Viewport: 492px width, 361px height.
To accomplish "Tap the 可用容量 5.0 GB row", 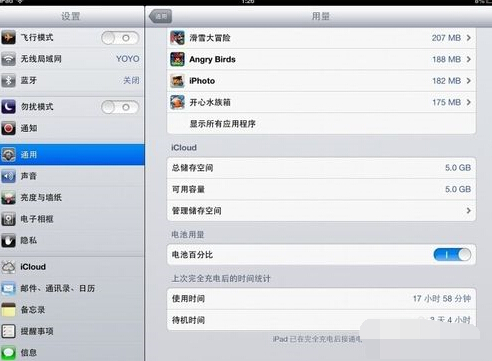I will (321, 189).
